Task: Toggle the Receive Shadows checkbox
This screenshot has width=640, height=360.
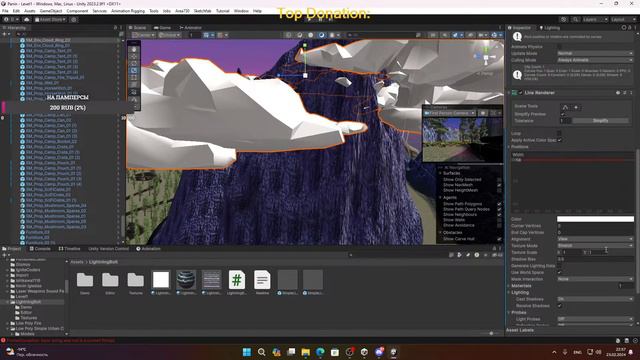Action: point(559,306)
